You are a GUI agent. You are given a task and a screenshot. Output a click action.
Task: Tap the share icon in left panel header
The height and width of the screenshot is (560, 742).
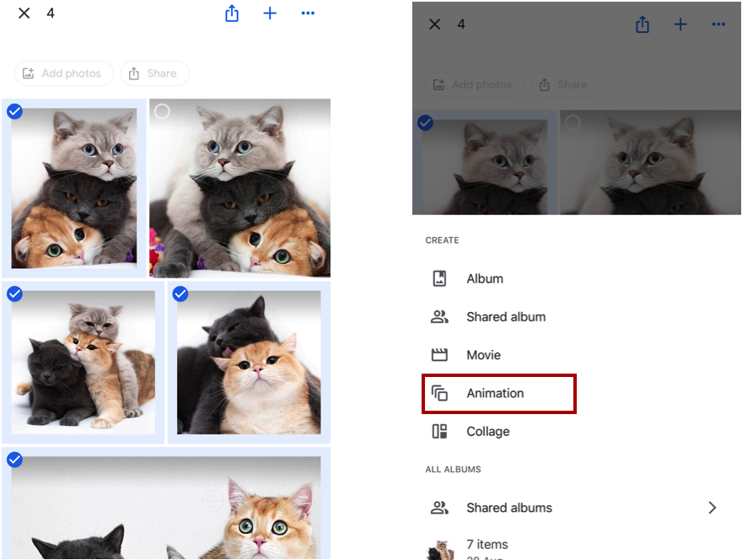[232, 13]
